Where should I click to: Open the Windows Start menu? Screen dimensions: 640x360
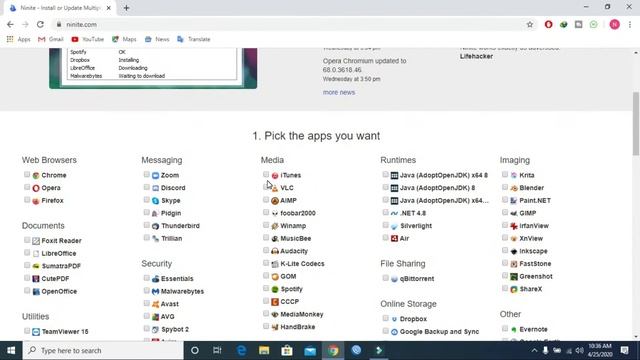11,351
